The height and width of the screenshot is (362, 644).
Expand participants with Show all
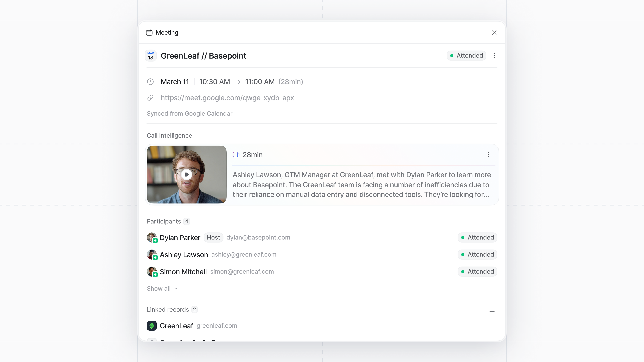[162, 289]
